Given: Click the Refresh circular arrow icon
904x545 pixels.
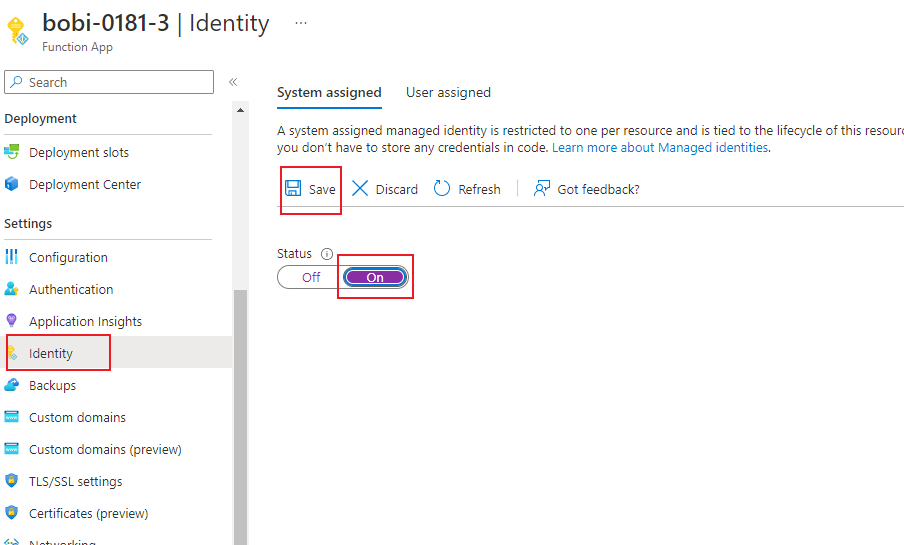Looking at the screenshot, I should [442, 189].
